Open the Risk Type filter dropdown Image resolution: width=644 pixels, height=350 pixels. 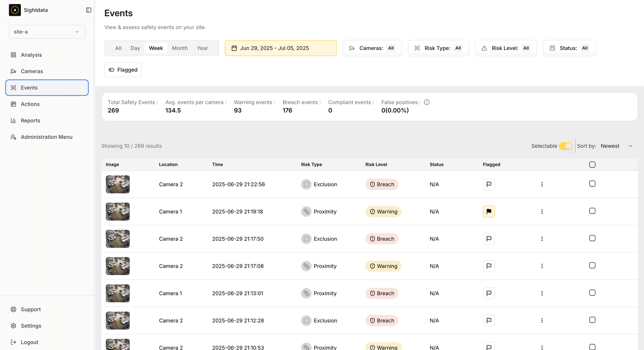click(x=438, y=48)
